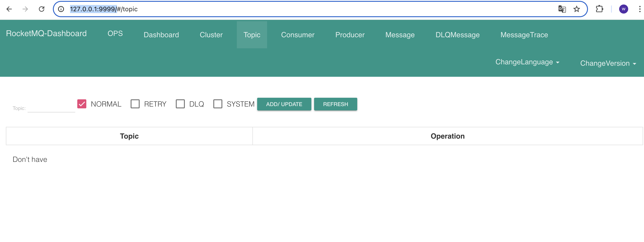Bookmark this page with the star icon
This screenshot has height=242, width=644.
point(576,9)
